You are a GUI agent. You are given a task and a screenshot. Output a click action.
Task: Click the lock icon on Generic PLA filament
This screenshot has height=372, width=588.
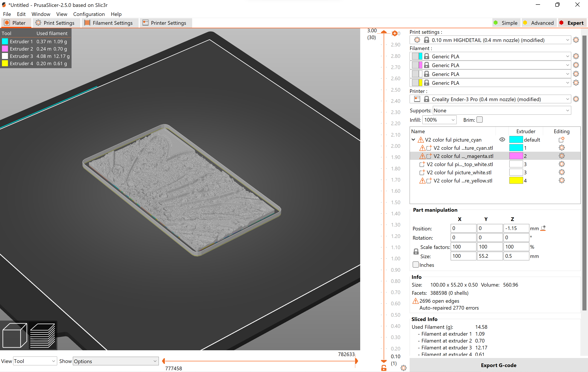pyautogui.click(x=427, y=56)
